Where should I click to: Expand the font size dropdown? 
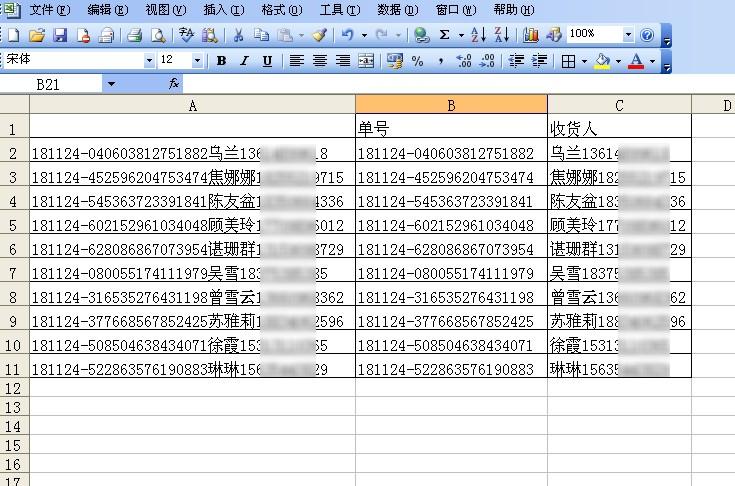coord(197,60)
